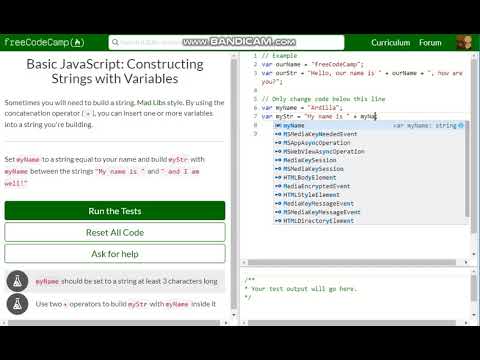
Task: Click flask icon beside myName length test
Action: (17, 281)
